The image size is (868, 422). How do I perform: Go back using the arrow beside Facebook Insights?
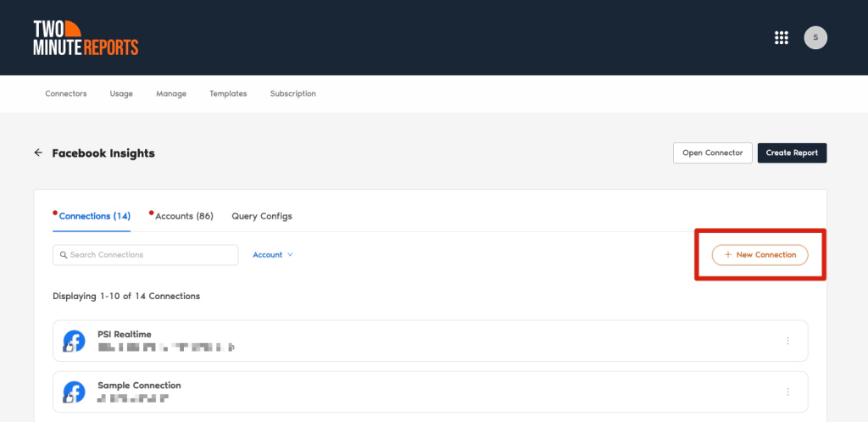coord(38,153)
